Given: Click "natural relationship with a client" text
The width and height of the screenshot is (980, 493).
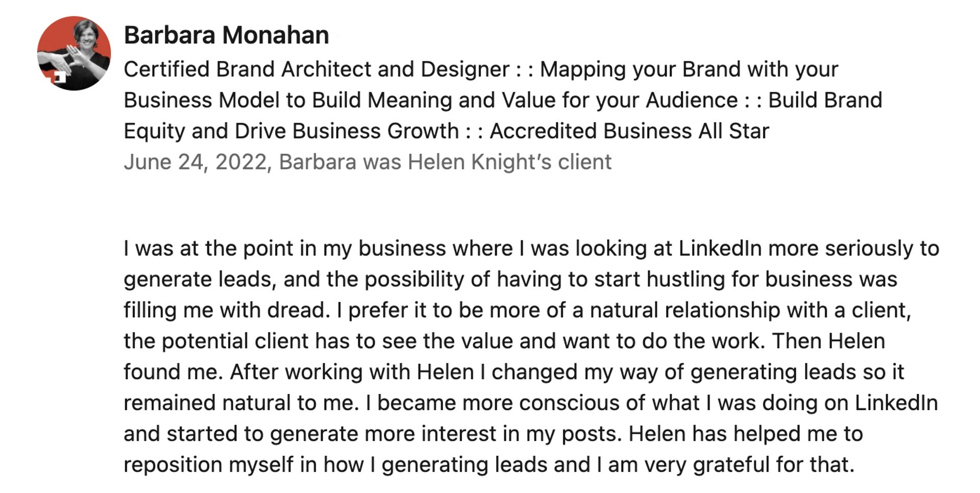Looking at the screenshot, I should [749, 311].
